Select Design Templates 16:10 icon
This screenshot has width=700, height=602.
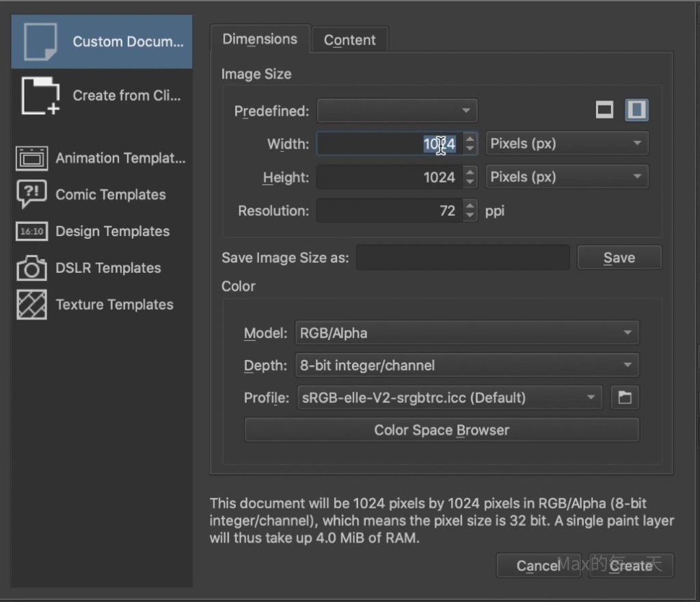coord(31,231)
